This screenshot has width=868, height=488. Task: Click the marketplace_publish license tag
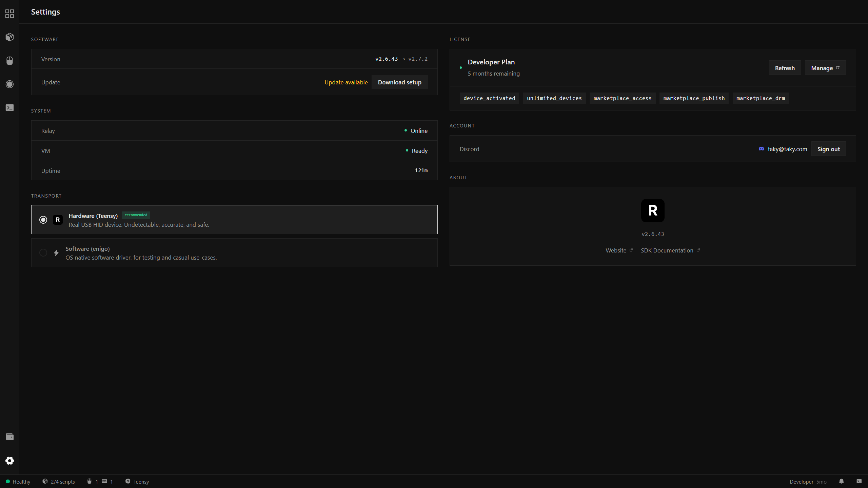(x=694, y=98)
